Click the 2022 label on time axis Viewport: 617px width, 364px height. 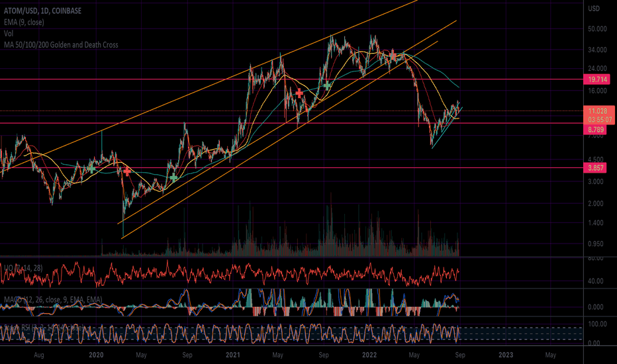(x=369, y=355)
